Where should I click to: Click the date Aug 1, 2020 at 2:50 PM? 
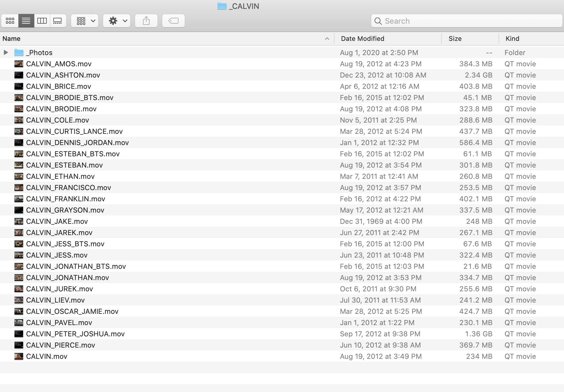coord(379,52)
